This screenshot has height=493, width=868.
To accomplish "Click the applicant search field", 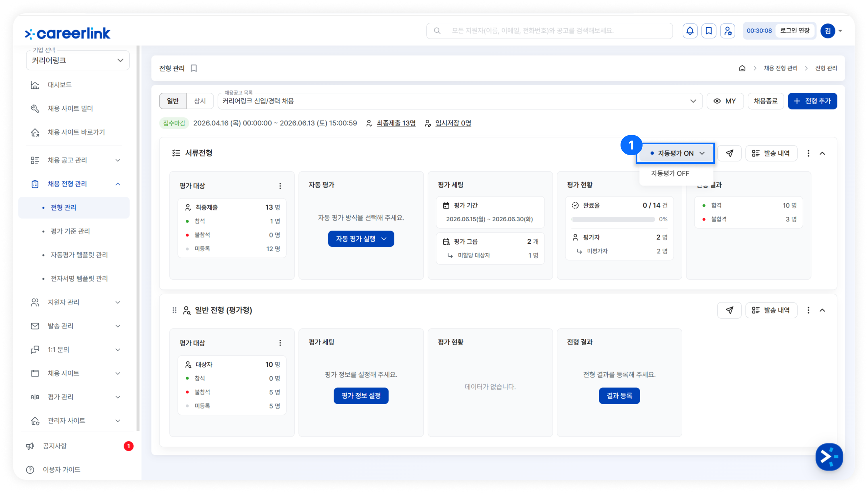I will coord(549,31).
